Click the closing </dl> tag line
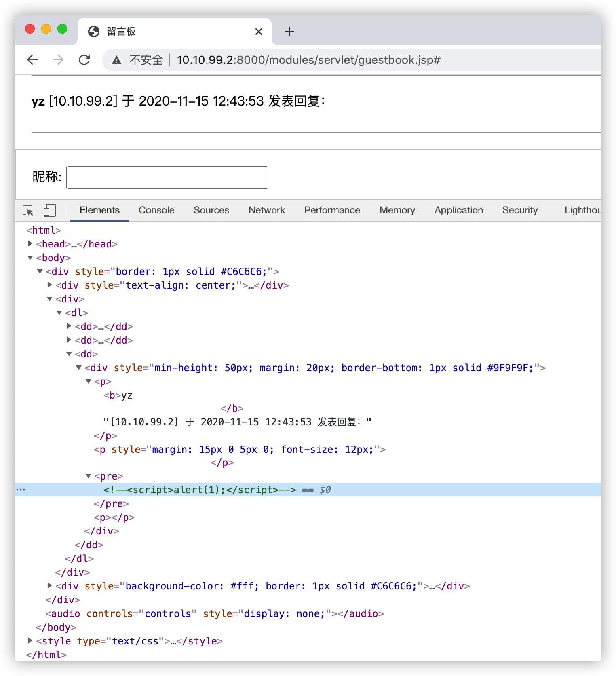Screen dimensions: 616x676 79,559
